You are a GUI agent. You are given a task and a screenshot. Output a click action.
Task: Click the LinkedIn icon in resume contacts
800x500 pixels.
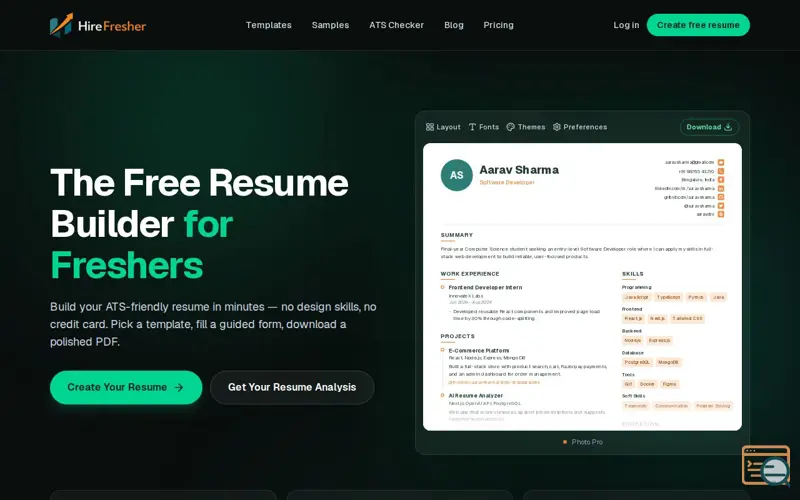(721, 188)
